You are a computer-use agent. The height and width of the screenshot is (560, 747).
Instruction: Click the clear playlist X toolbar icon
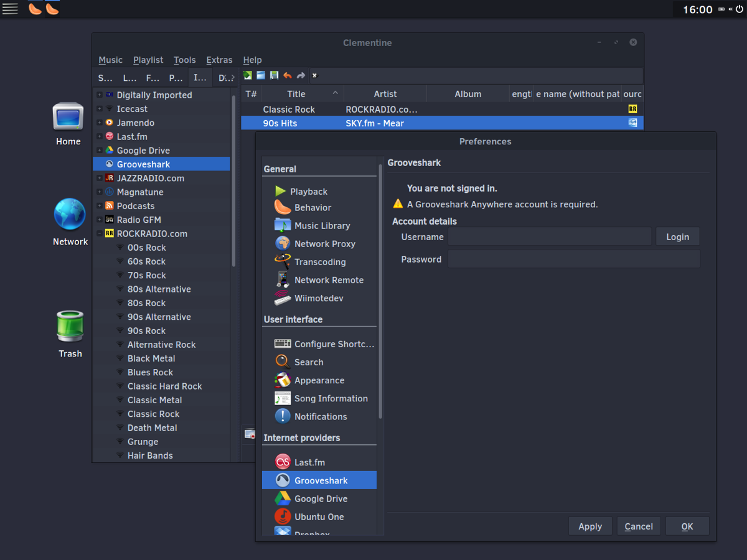pyautogui.click(x=314, y=75)
